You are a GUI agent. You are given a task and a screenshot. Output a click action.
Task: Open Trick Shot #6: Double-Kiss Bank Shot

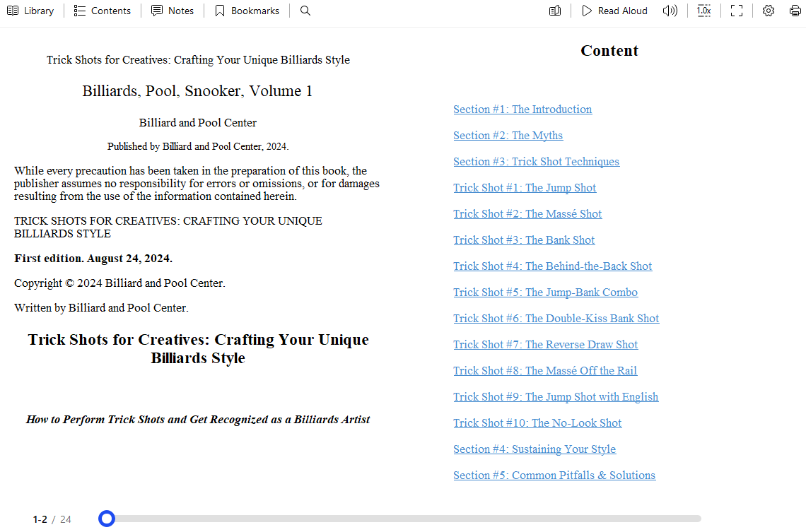[x=556, y=319]
